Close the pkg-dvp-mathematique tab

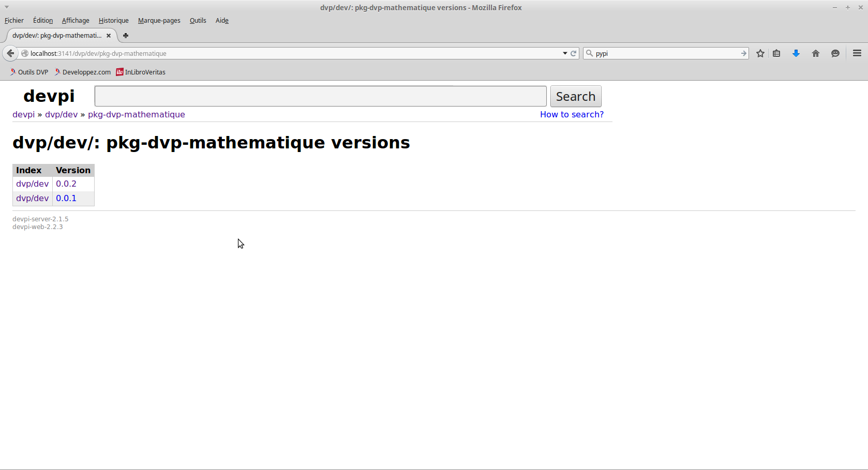(109, 36)
